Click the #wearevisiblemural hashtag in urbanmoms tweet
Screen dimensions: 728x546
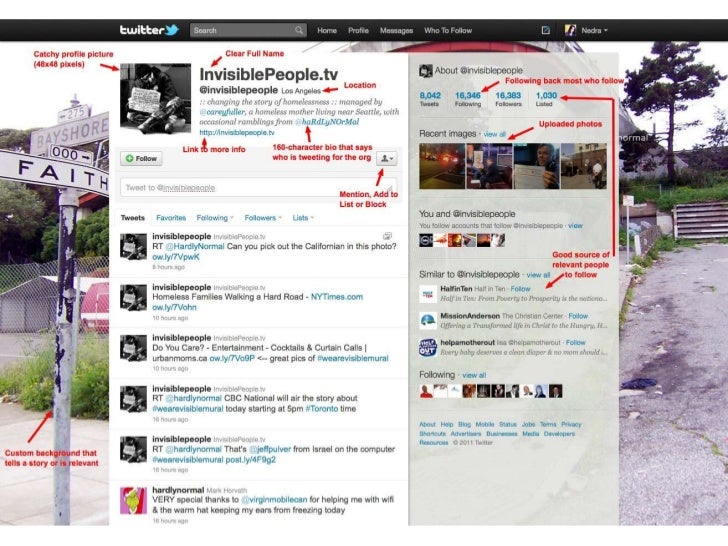[352, 358]
